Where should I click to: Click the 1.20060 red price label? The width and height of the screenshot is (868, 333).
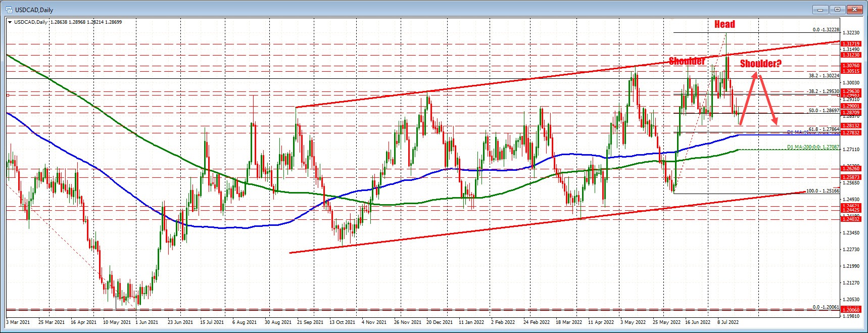click(850, 310)
